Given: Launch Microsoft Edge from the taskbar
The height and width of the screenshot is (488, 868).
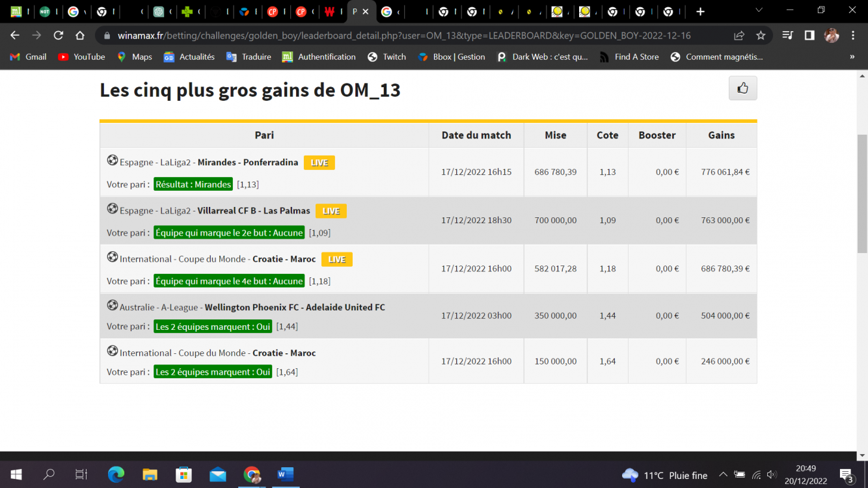Looking at the screenshot, I should pyautogui.click(x=116, y=474).
